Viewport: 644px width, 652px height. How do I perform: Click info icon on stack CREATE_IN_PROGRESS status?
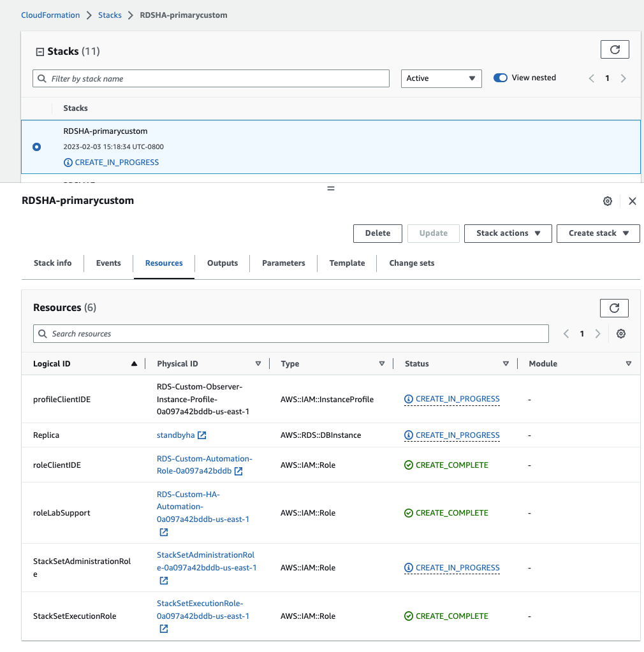(68, 163)
